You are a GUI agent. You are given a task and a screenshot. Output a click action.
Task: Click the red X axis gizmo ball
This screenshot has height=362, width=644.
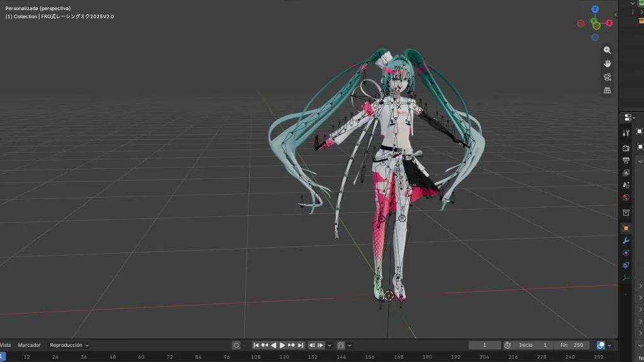pos(609,23)
